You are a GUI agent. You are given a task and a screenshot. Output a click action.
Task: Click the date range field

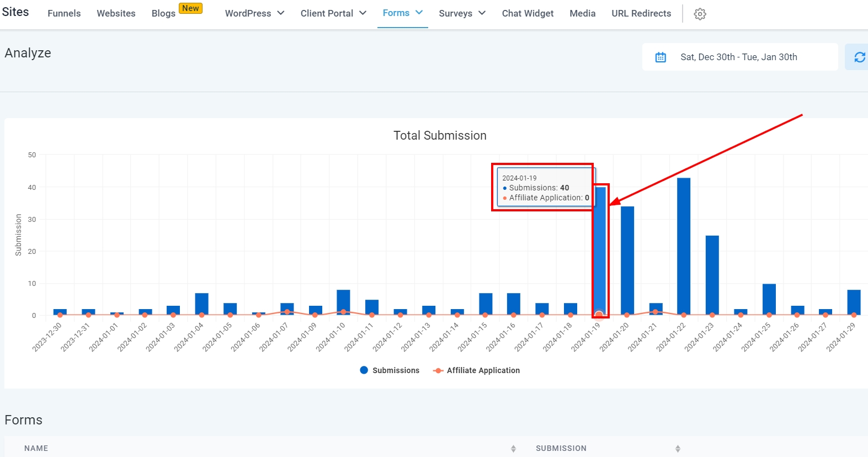738,57
